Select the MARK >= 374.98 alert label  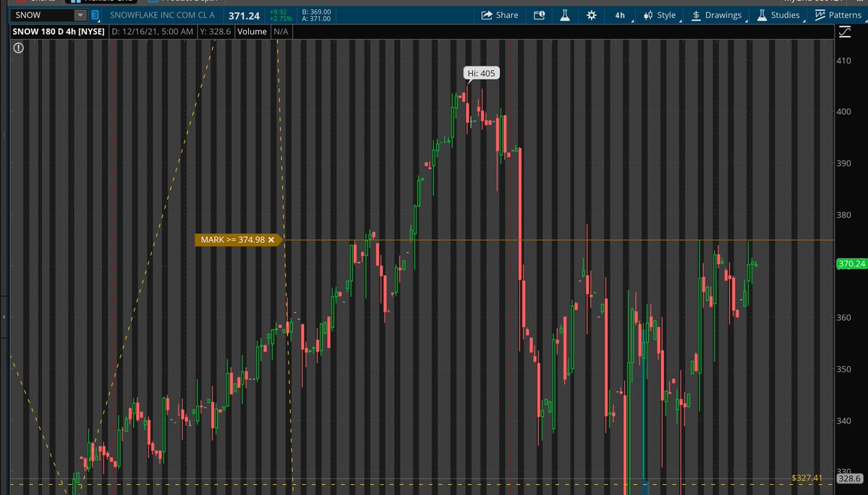pos(232,239)
